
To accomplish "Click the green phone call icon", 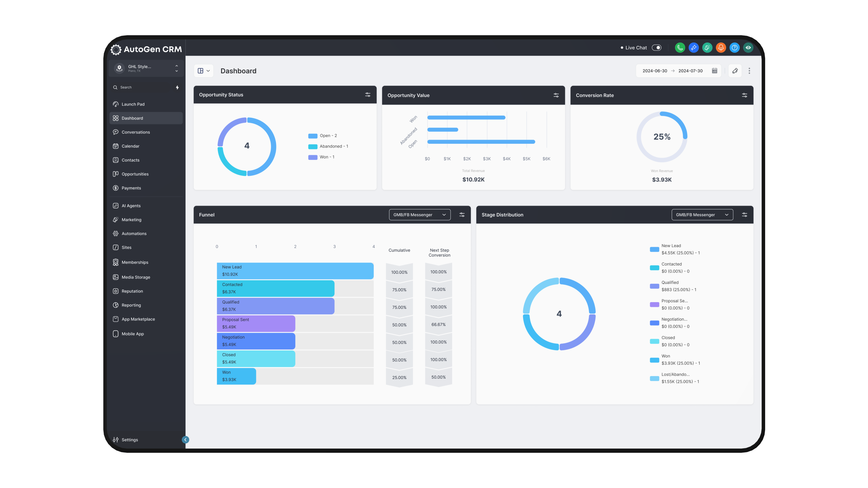I will coord(680,48).
